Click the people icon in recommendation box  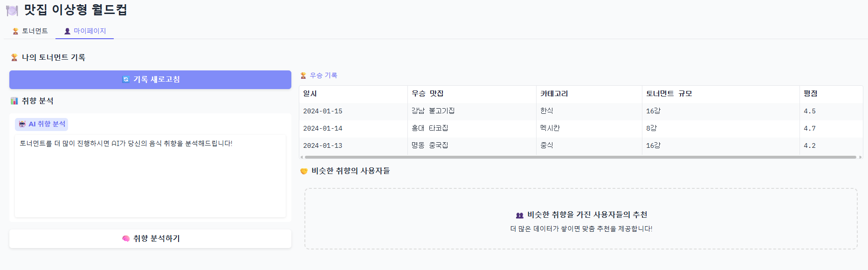point(520,215)
